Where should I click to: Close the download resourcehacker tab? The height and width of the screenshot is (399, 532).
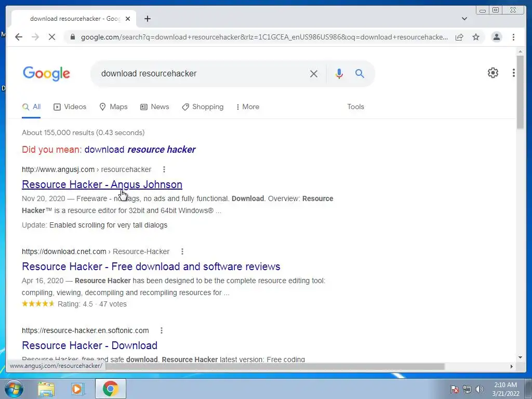128,19
